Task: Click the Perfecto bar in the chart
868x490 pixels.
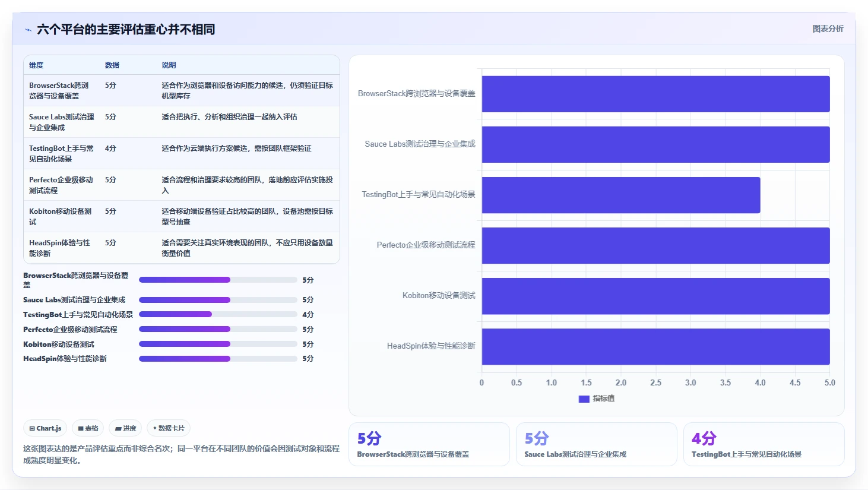Action: 655,245
